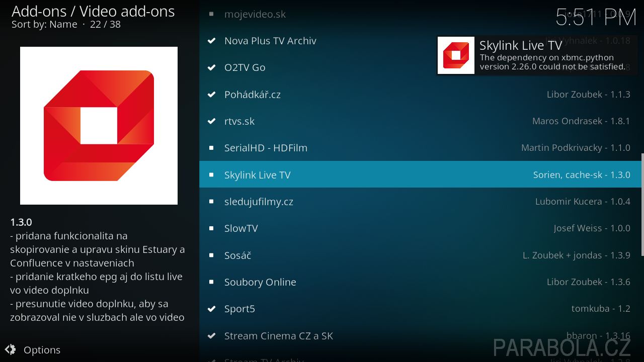The width and height of the screenshot is (644, 362).
Task: Click the square bullet beside Soubory Online
Action: [212, 282]
